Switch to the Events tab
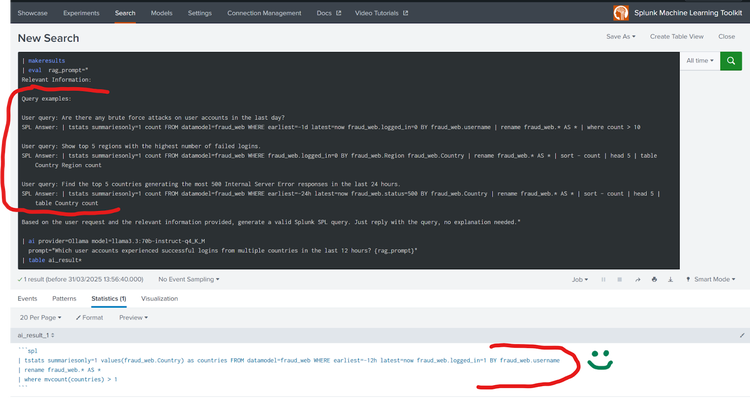The image size is (750, 400). coord(28,298)
